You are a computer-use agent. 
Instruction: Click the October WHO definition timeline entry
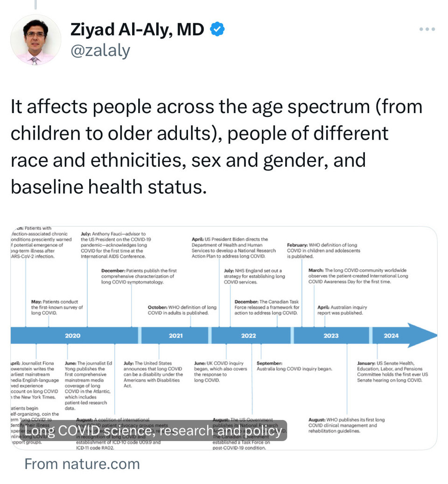tap(182, 310)
